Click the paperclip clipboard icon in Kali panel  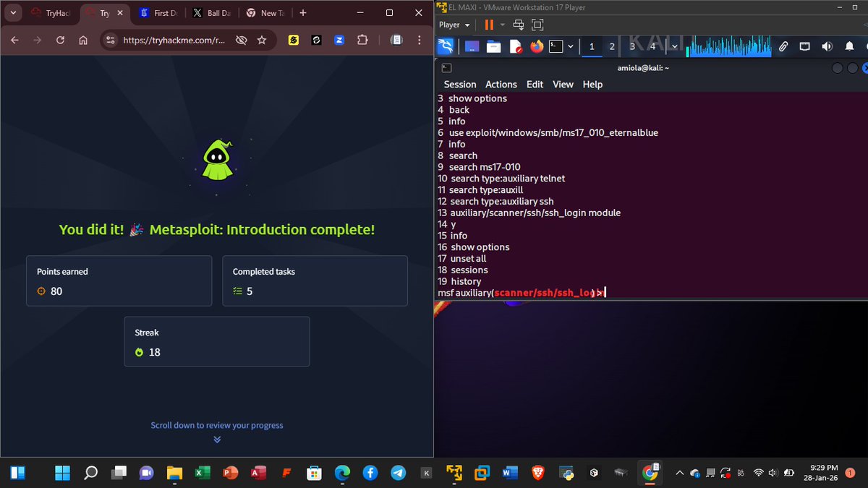click(x=783, y=46)
